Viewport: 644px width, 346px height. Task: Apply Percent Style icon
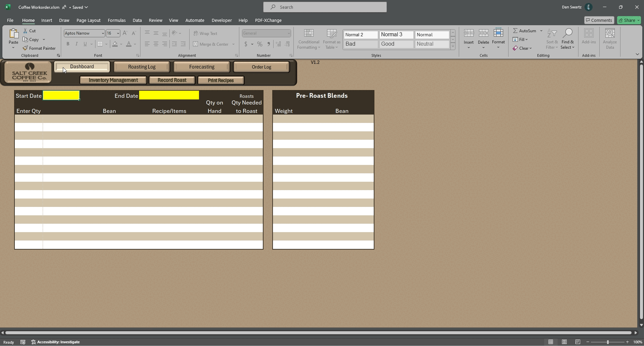tap(259, 44)
